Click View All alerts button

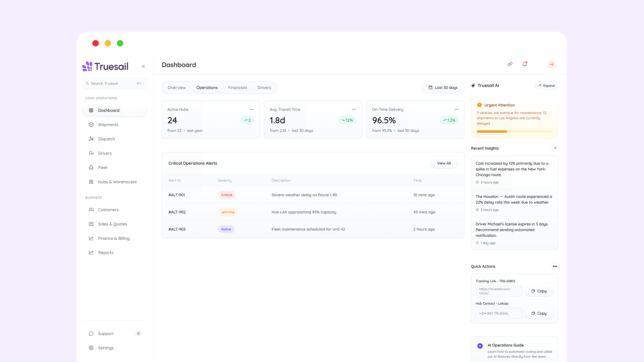tap(444, 163)
